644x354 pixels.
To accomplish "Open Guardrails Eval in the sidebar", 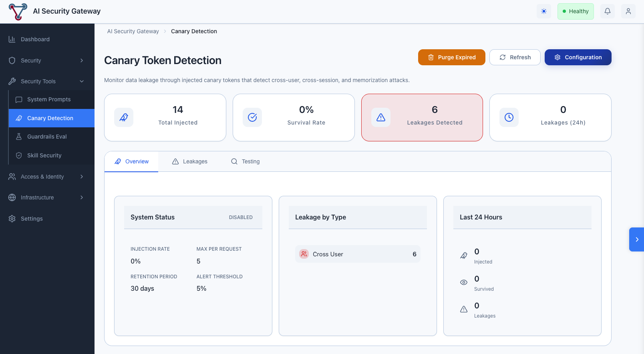I will (x=52, y=137).
